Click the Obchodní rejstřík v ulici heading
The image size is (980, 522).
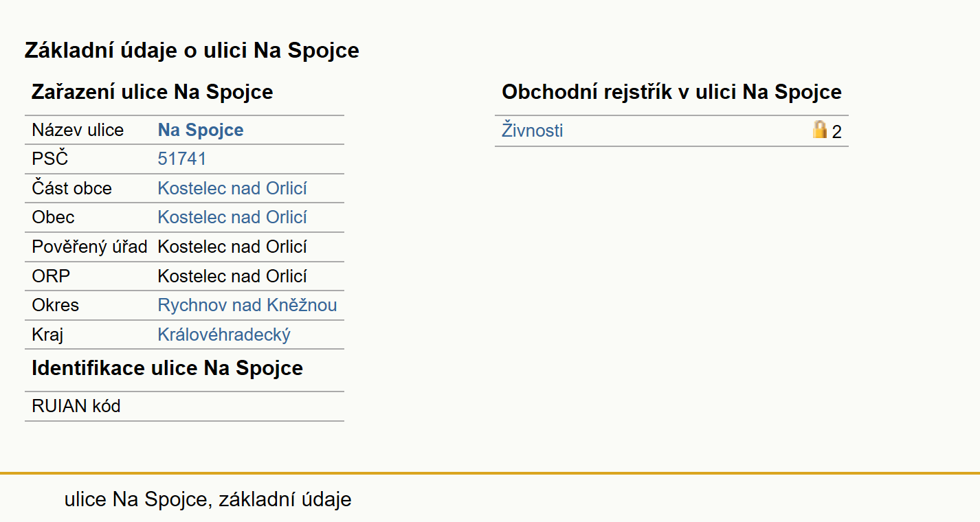point(671,92)
